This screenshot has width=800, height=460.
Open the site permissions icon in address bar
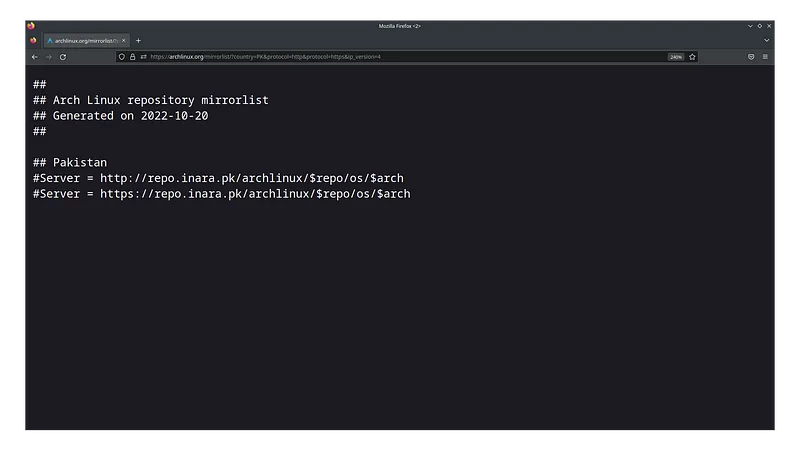(x=143, y=57)
